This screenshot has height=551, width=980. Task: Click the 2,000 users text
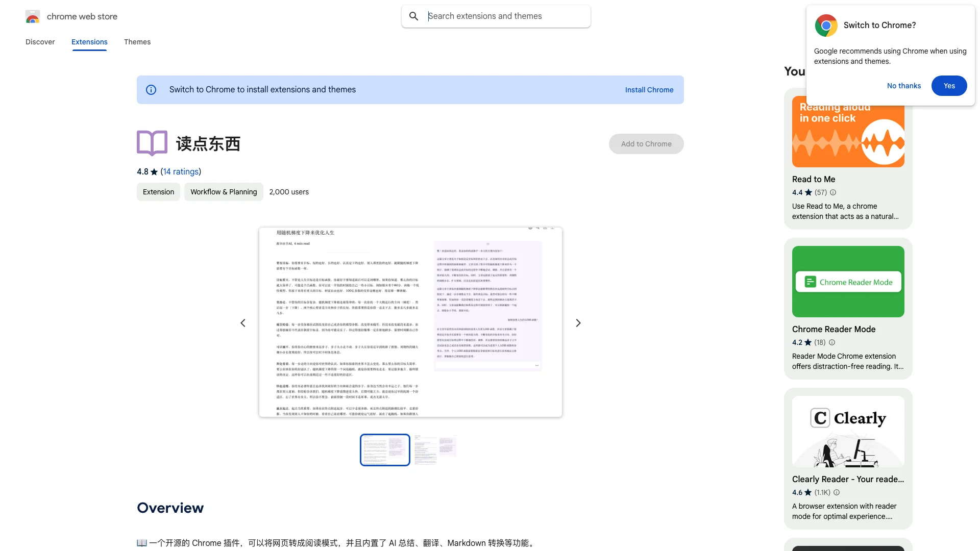tap(289, 192)
